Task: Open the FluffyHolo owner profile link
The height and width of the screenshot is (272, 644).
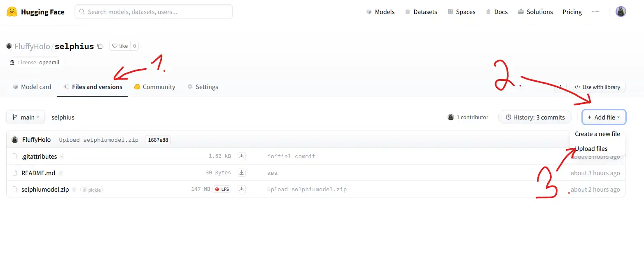Action: point(32,46)
